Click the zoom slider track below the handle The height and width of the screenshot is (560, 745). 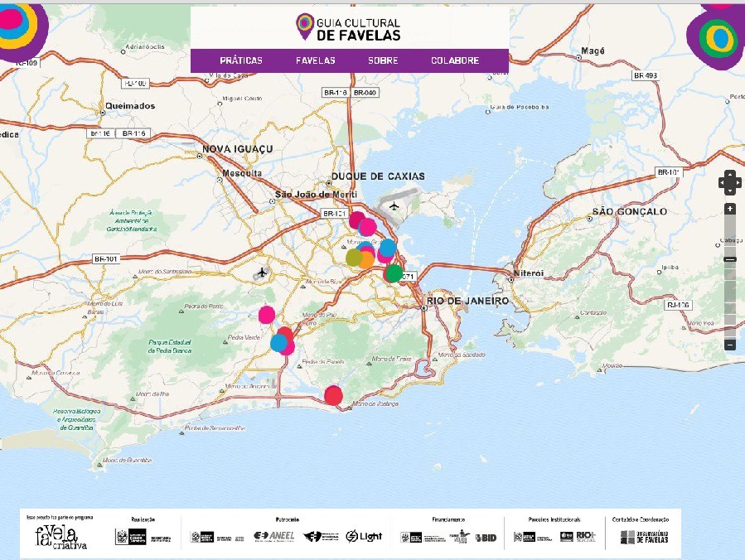click(730, 299)
